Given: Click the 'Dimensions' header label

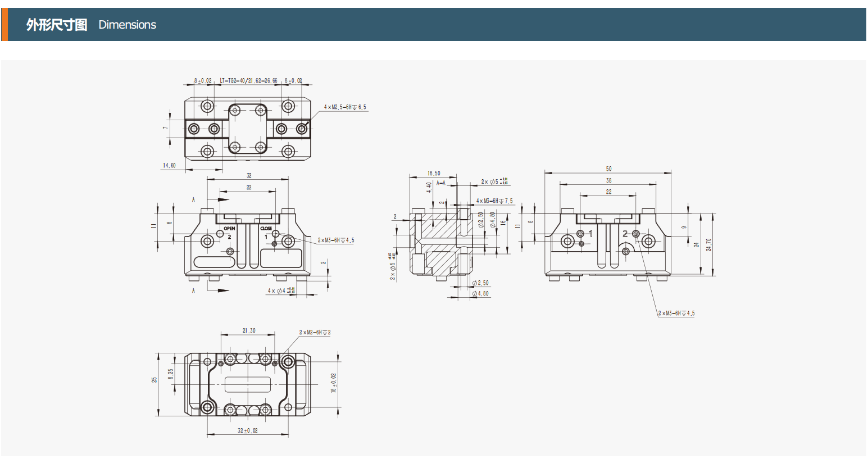Looking at the screenshot, I should [x=127, y=25].
